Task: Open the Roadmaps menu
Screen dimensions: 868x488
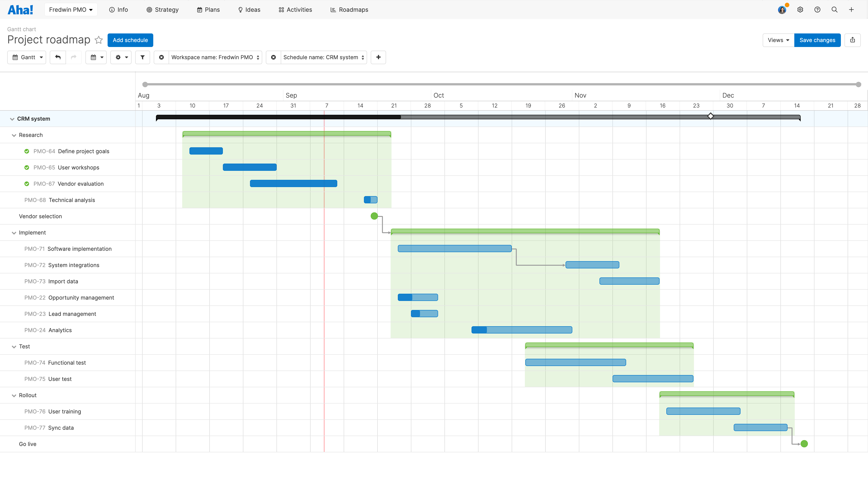Action: [349, 9]
